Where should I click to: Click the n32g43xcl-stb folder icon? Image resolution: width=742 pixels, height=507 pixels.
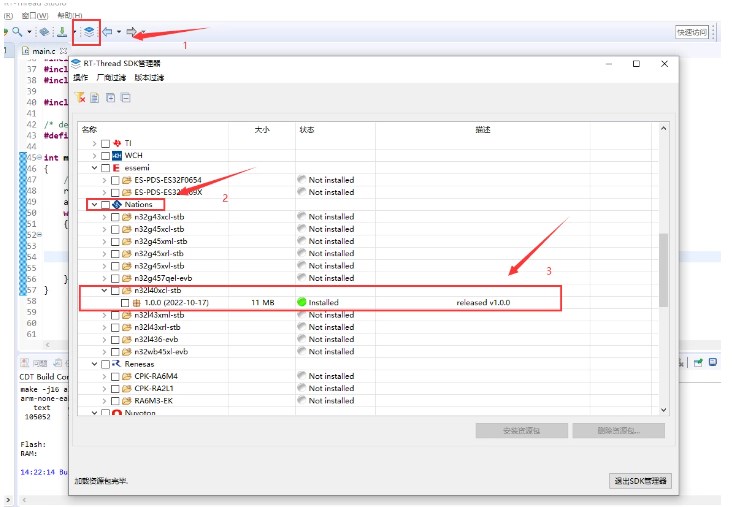pos(126,217)
